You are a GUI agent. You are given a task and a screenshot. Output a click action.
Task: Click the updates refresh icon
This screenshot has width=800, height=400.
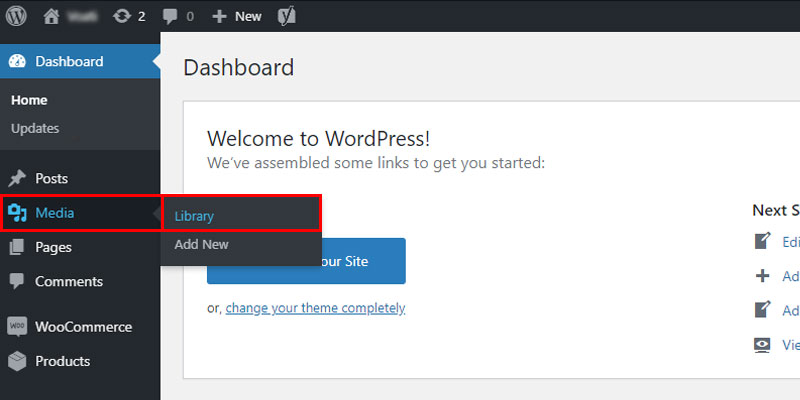[x=122, y=16]
